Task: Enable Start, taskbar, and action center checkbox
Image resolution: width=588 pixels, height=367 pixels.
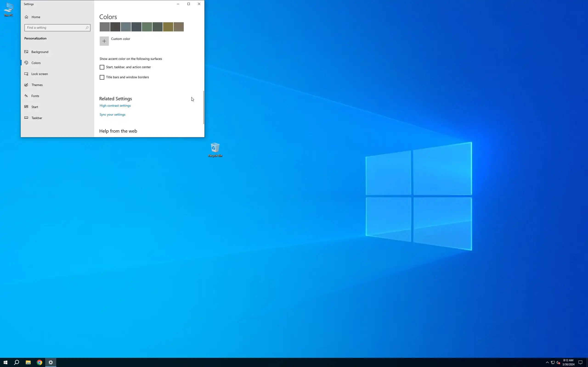Action: 102,67
